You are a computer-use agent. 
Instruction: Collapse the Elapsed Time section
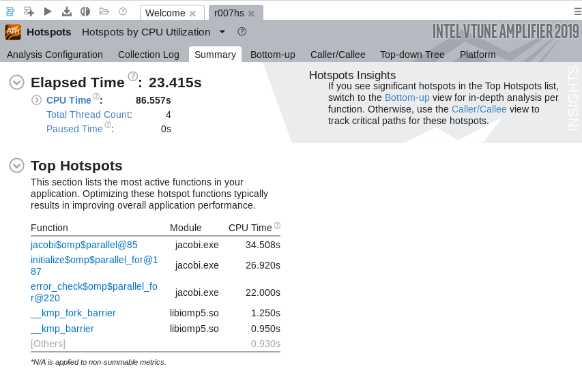[x=16, y=82]
